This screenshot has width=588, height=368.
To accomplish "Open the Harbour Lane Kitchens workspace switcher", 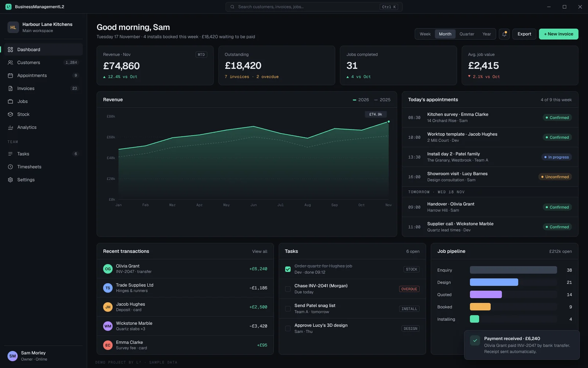I will pos(43,27).
